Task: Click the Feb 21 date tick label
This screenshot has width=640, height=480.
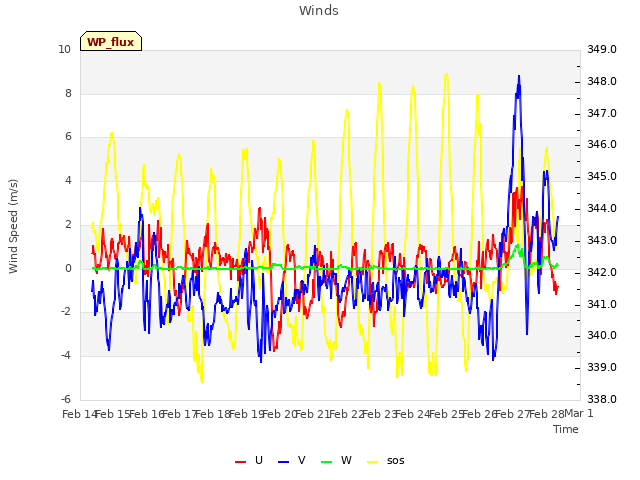Action: [x=312, y=414]
